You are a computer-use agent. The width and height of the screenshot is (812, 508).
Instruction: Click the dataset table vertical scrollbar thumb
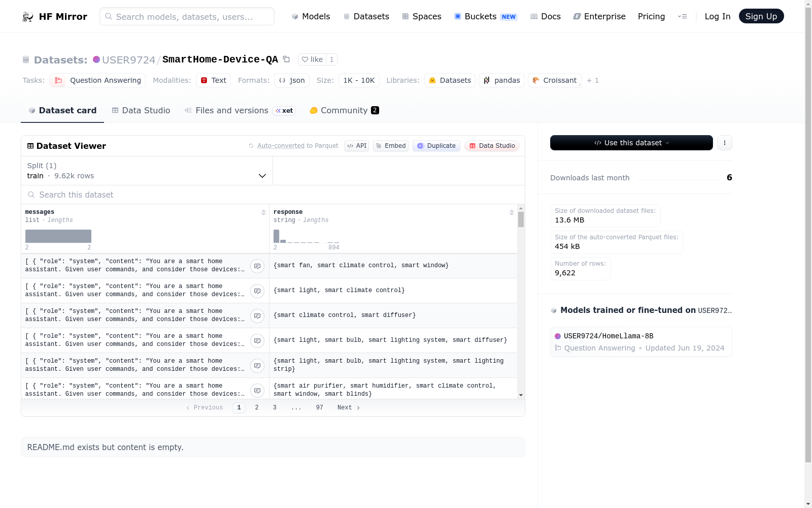(x=521, y=219)
